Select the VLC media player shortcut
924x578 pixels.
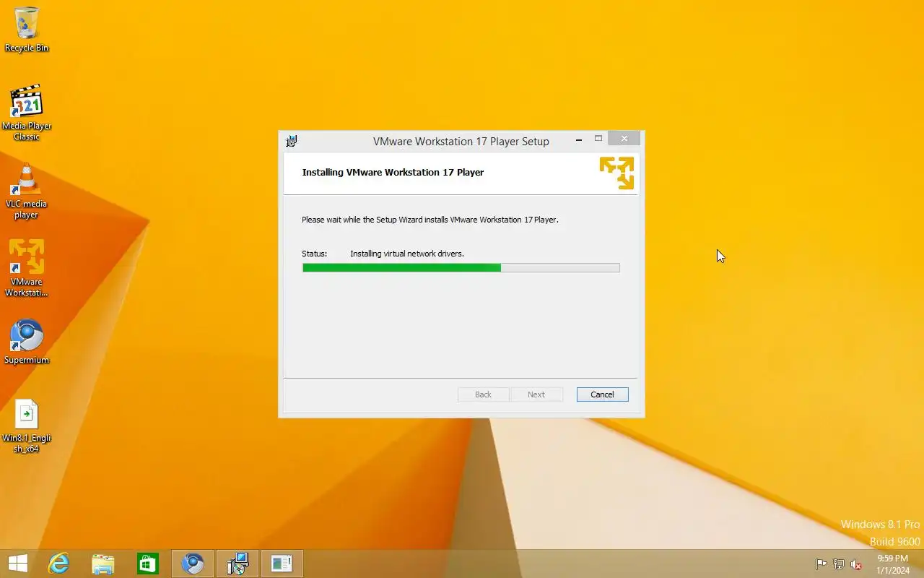[27, 191]
